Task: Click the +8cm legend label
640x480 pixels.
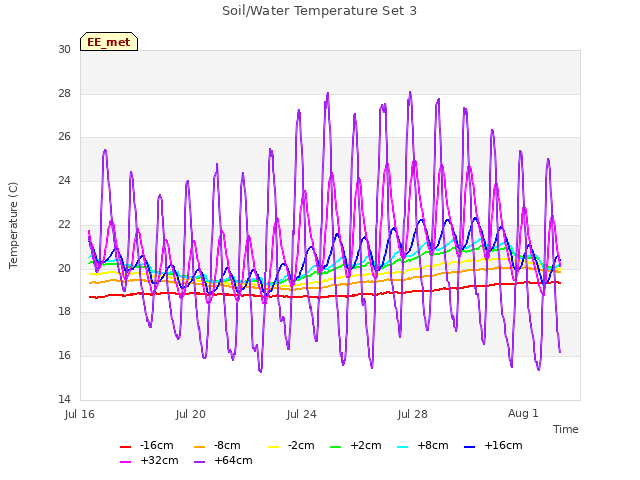Action: point(433,445)
